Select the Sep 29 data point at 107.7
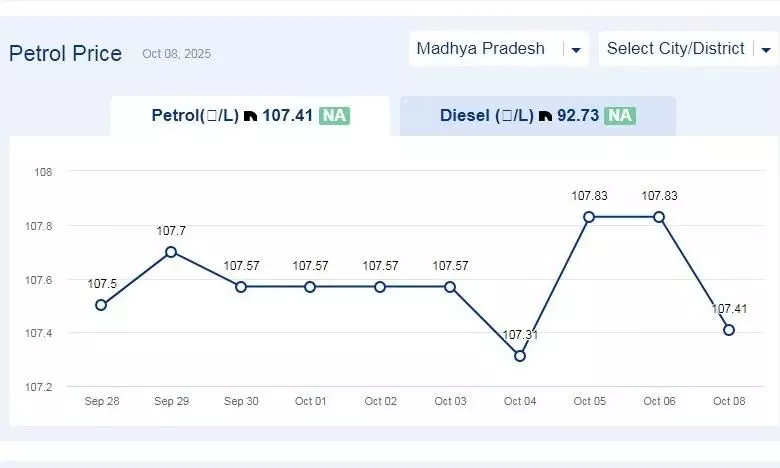The image size is (780, 468). point(171,252)
